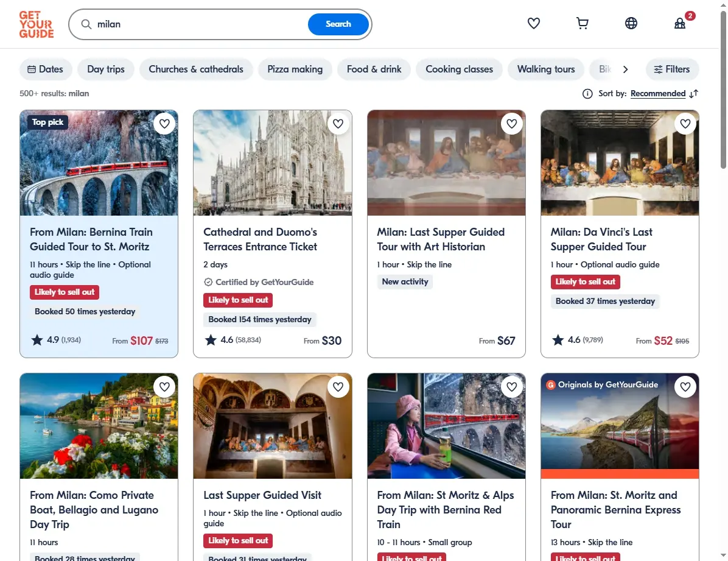The height and width of the screenshot is (561, 728).
Task: Click Booked 154 times yesterday label
Action: [260, 320]
